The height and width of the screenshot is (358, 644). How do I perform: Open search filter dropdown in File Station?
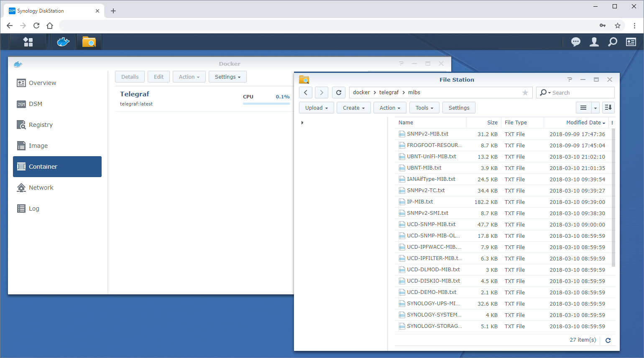click(545, 93)
